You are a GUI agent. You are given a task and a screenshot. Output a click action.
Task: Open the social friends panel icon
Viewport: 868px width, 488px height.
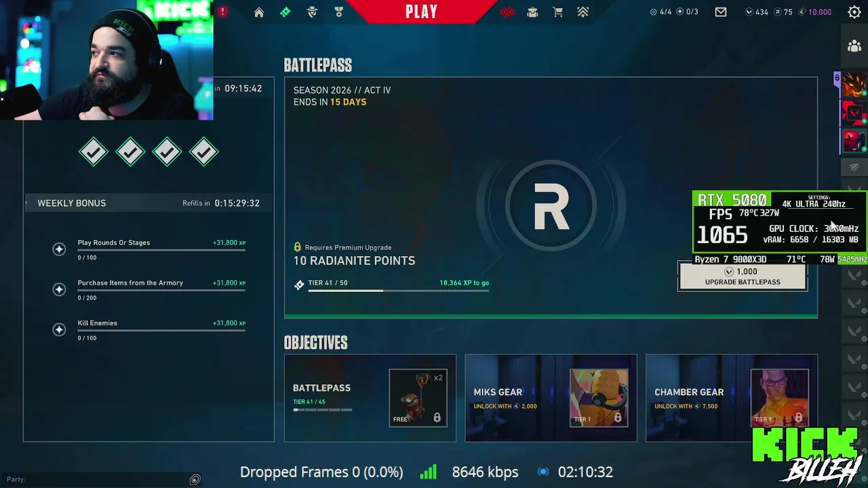click(x=854, y=46)
